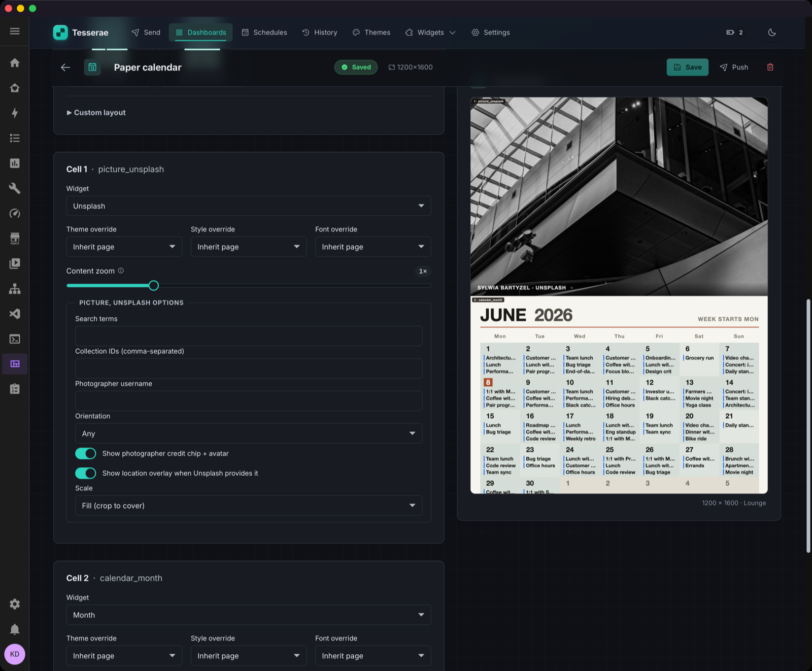Open Cell 1 Widget dropdown showing Unsplash
This screenshot has width=812, height=671.
coord(249,206)
